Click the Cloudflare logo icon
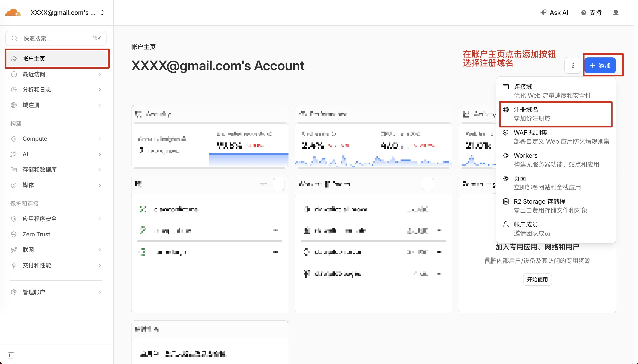 13,13
